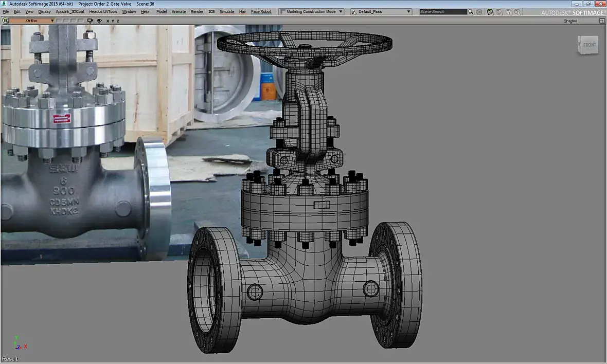607x364 pixels.
Task: Open the Headus UVTools menu
Action: pyautogui.click(x=103, y=12)
